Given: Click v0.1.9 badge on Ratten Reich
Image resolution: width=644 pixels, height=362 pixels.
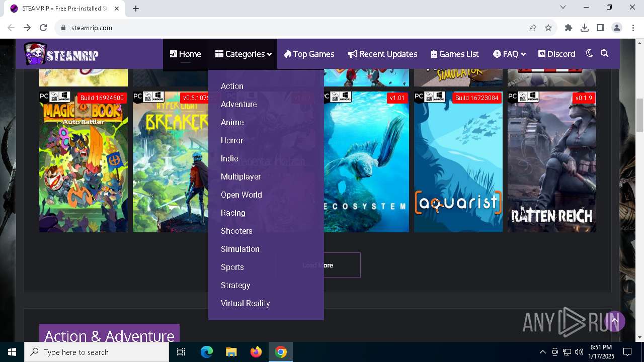Looking at the screenshot, I should [584, 98].
